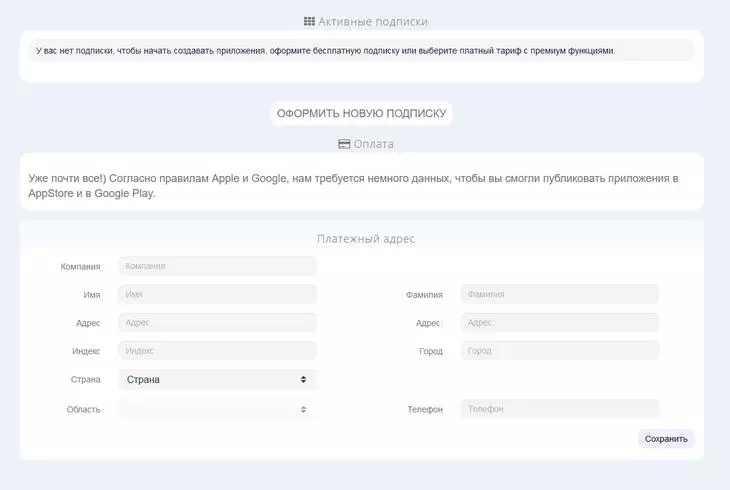Viewport: 730px width, 490px height.
Task: Click the 'У вас нет подписки' notice text
Action: tap(325, 51)
